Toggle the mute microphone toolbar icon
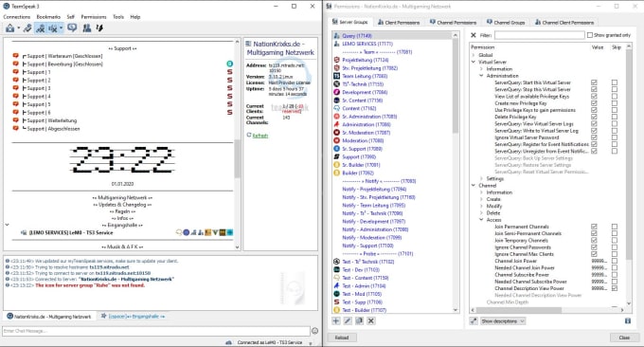Image resolution: width=644 pixels, height=347 pixels. point(40,27)
